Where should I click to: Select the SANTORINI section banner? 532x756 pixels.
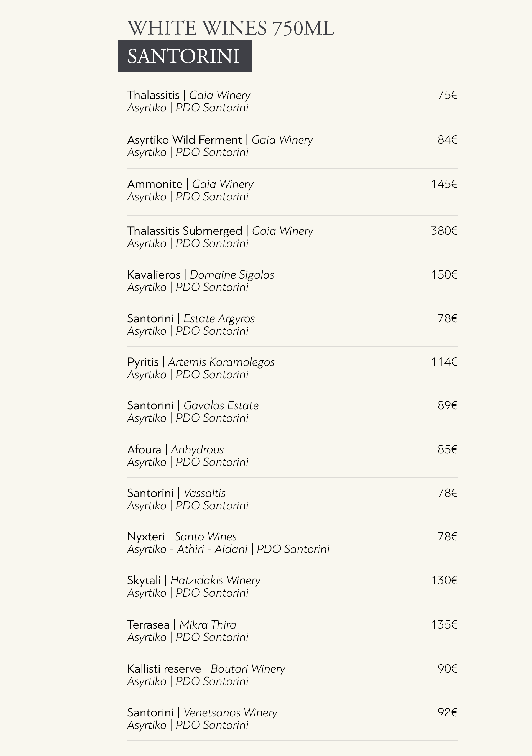[x=184, y=56]
